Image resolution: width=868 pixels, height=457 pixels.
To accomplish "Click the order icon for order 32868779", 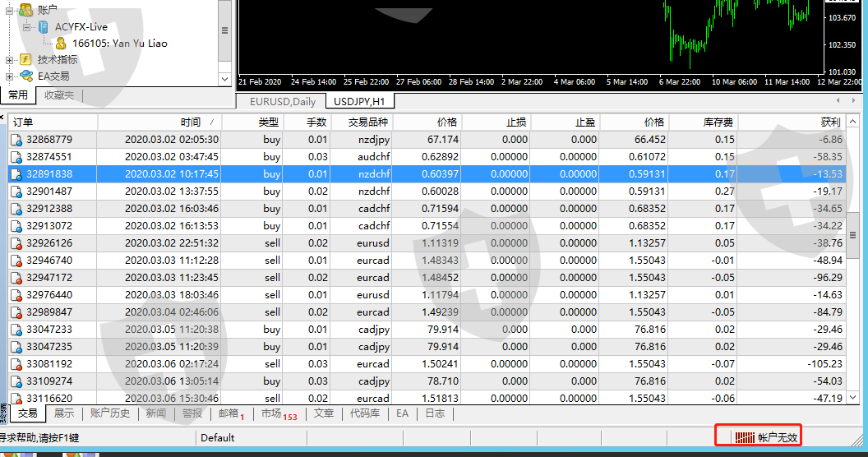I will pos(16,140).
